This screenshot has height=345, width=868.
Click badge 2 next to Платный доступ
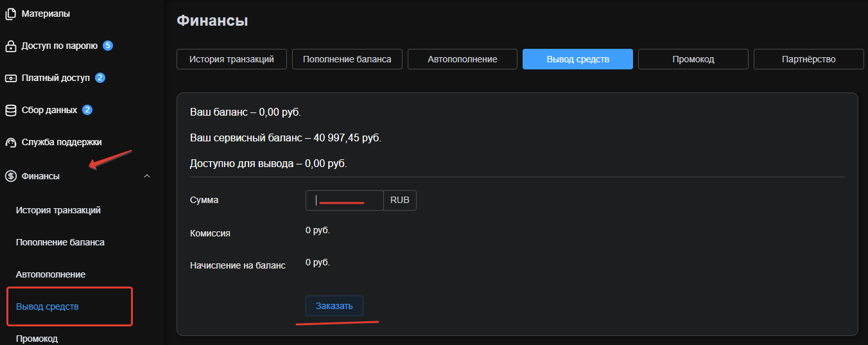[100, 78]
